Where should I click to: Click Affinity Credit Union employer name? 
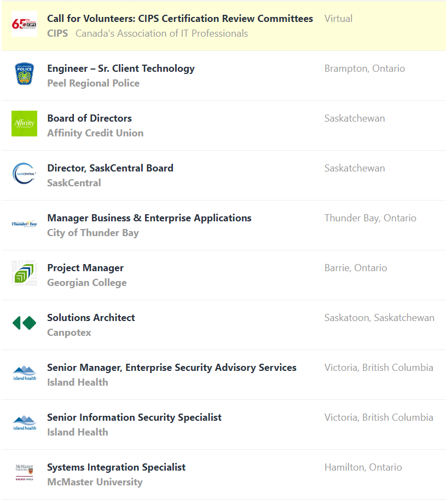95,133
